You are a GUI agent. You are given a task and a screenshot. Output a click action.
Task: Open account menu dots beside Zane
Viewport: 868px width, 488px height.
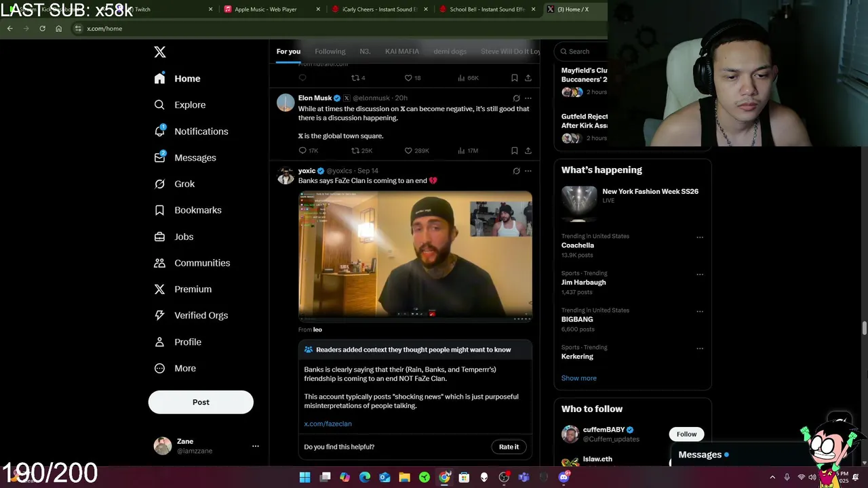click(x=256, y=446)
